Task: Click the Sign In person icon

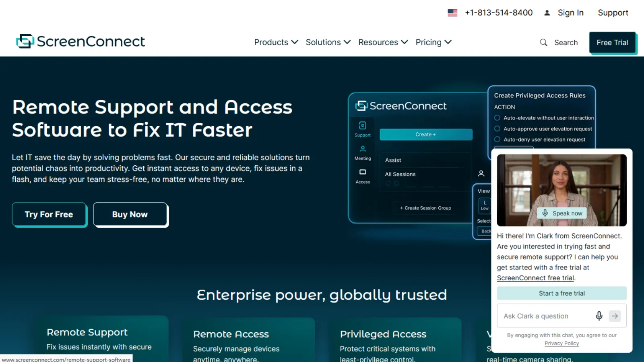Action: point(547,13)
